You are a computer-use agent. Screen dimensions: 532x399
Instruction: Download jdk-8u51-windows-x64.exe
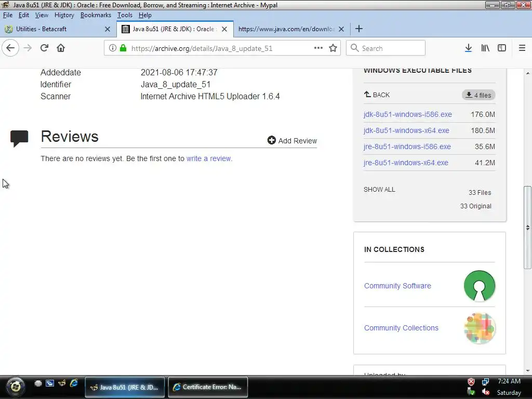click(x=406, y=130)
